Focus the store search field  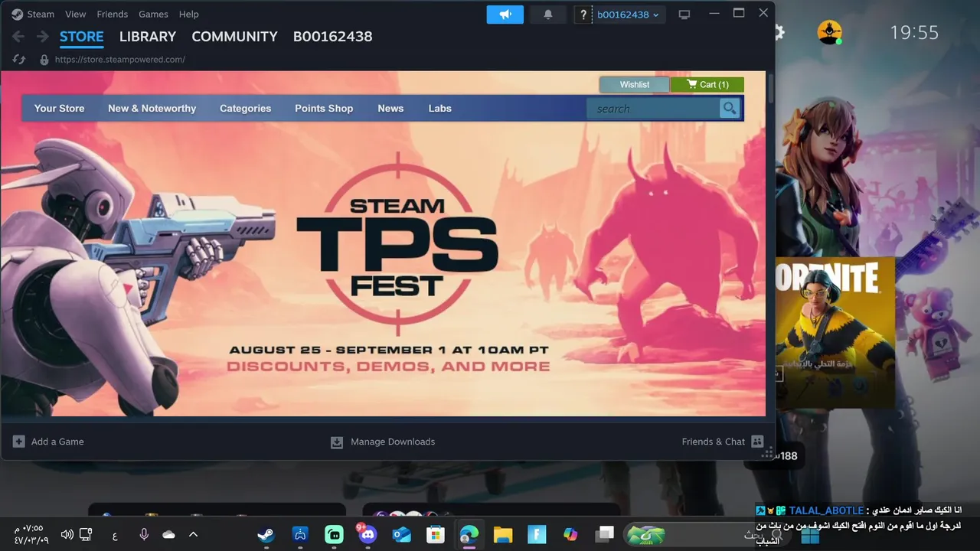[x=653, y=109]
